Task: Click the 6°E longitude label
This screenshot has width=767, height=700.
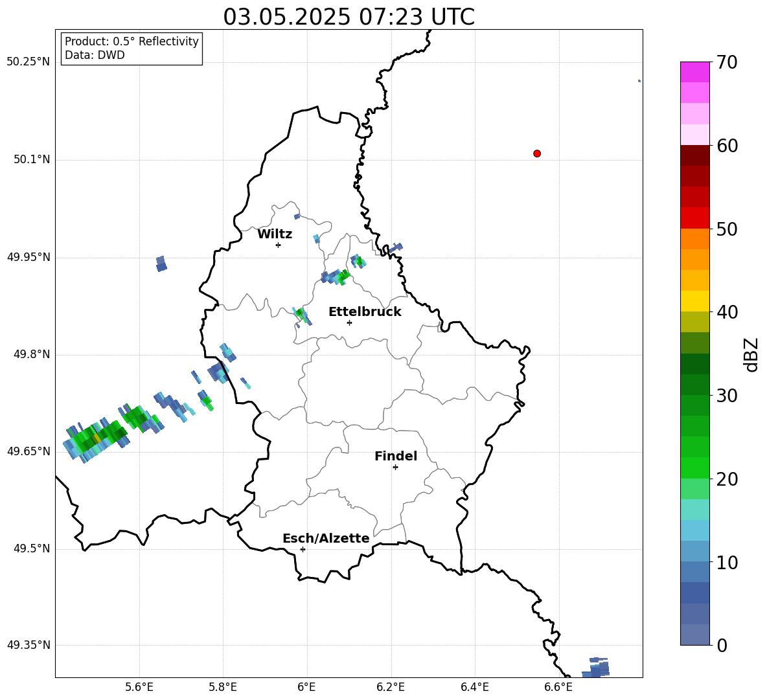Action: tap(306, 687)
